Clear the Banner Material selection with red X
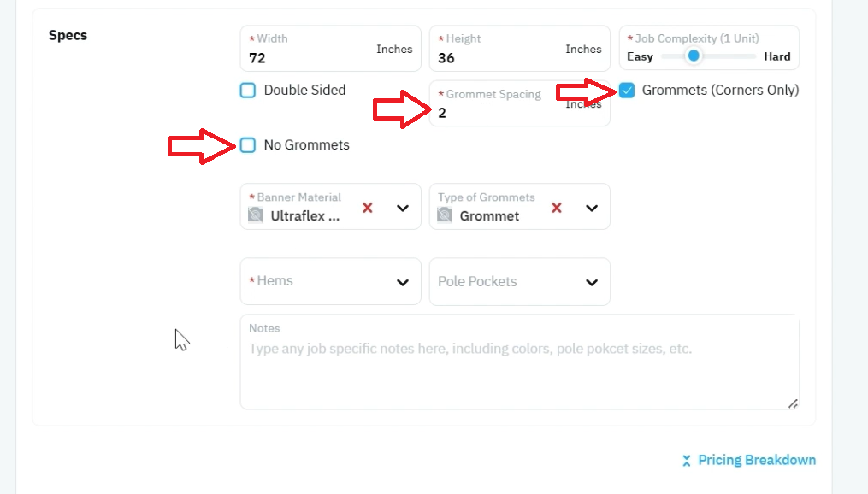This screenshot has height=494, width=868. (368, 208)
